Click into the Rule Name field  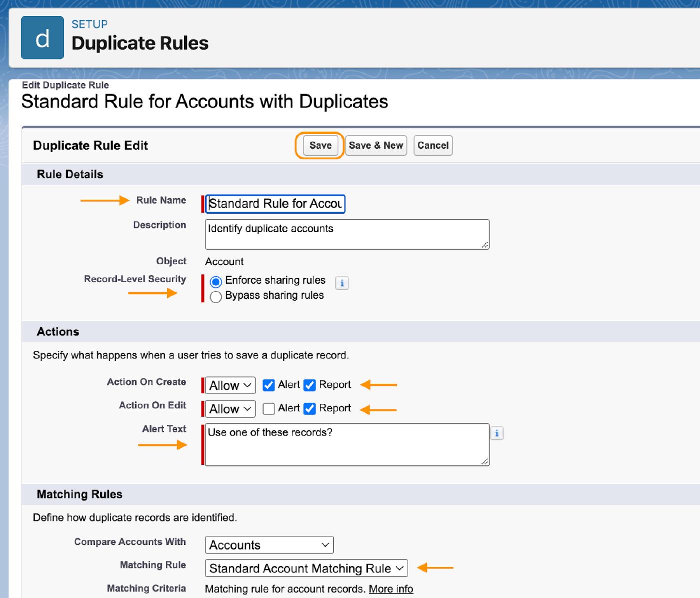(x=275, y=204)
